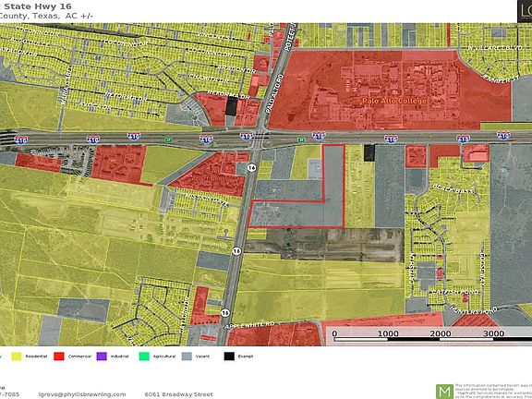The width and height of the screenshot is (532, 399).
Task: Click the red Commercial legend swatch
Action: [x=59, y=357]
